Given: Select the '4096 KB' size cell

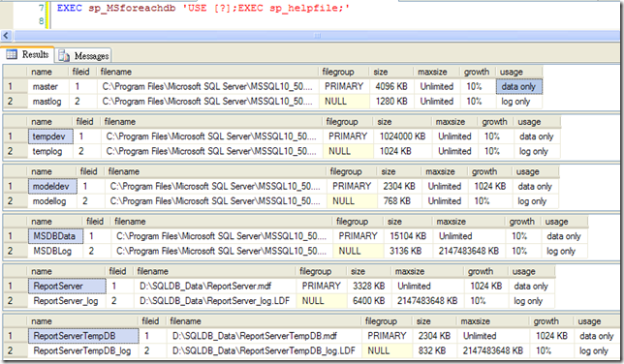Looking at the screenshot, I should [391, 87].
